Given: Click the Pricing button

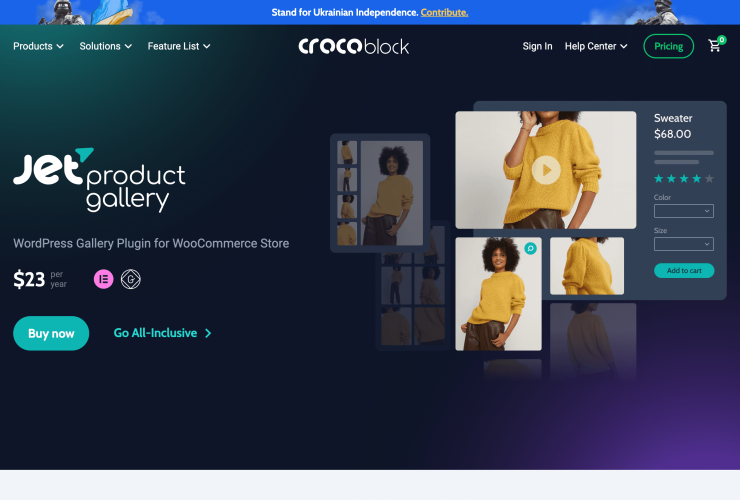Looking at the screenshot, I should pyautogui.click(x=669, y=46).
